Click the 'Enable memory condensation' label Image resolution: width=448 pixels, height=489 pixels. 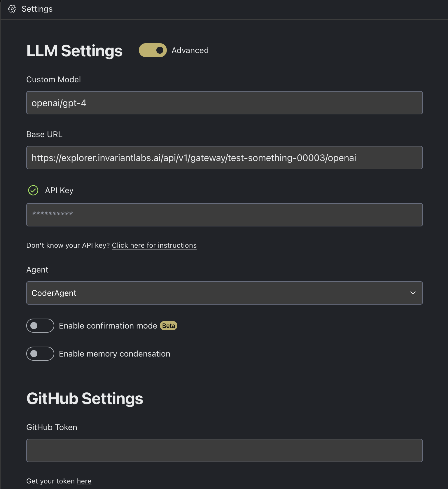coord(114,354)
